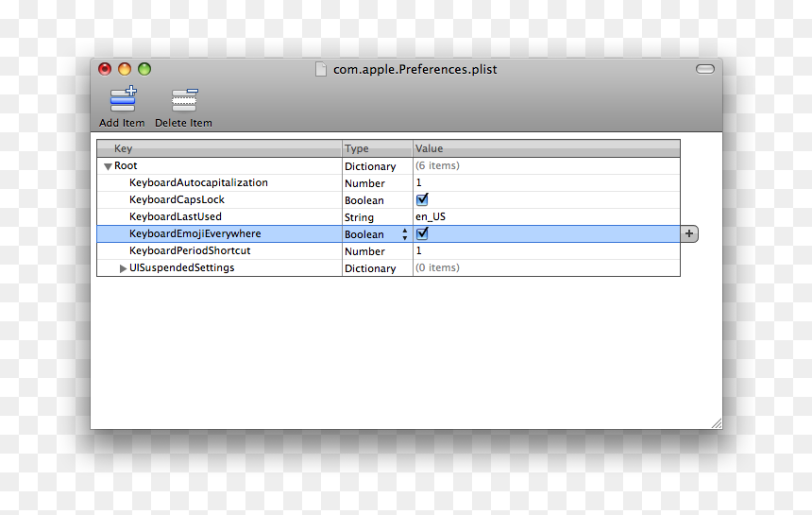Click the KeyboardPeriodShortcut value field
812x515 pixels.
click(x=547, y=250)
